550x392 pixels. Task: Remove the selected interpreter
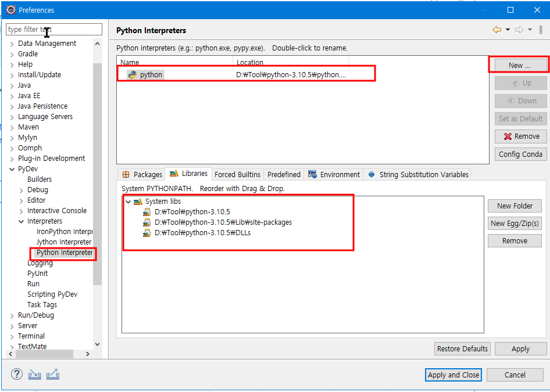pos(520,136)
